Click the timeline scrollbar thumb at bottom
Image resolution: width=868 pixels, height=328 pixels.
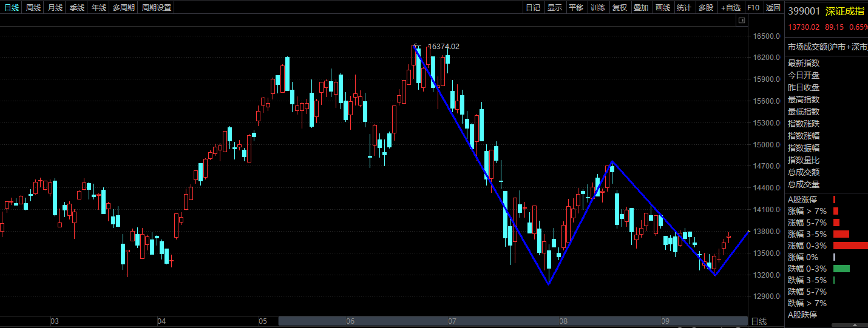point(513,321)
